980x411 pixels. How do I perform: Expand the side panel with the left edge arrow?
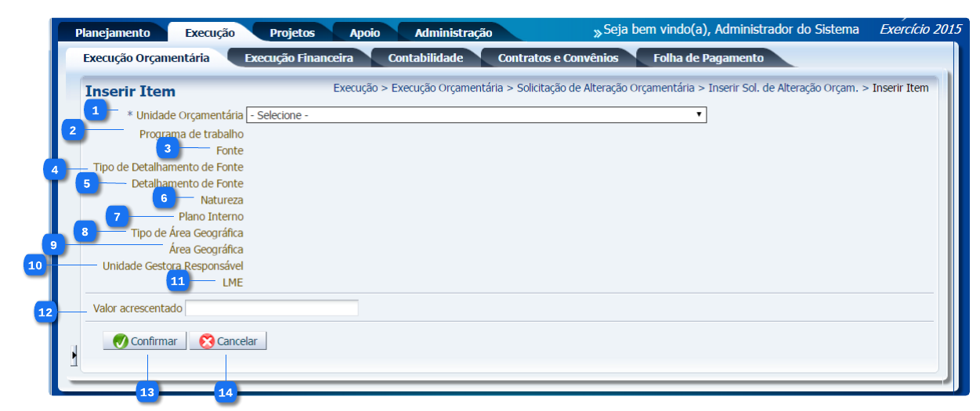(74, 356)
